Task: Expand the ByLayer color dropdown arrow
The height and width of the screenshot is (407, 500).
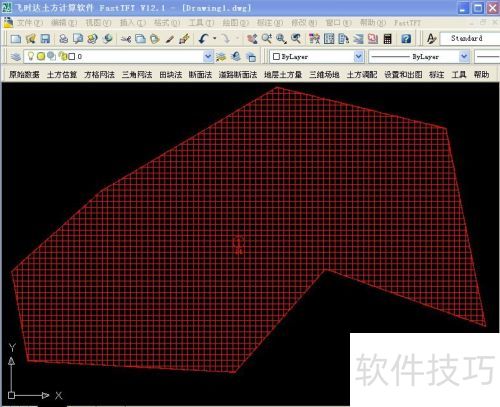Action: click(358, 56)
